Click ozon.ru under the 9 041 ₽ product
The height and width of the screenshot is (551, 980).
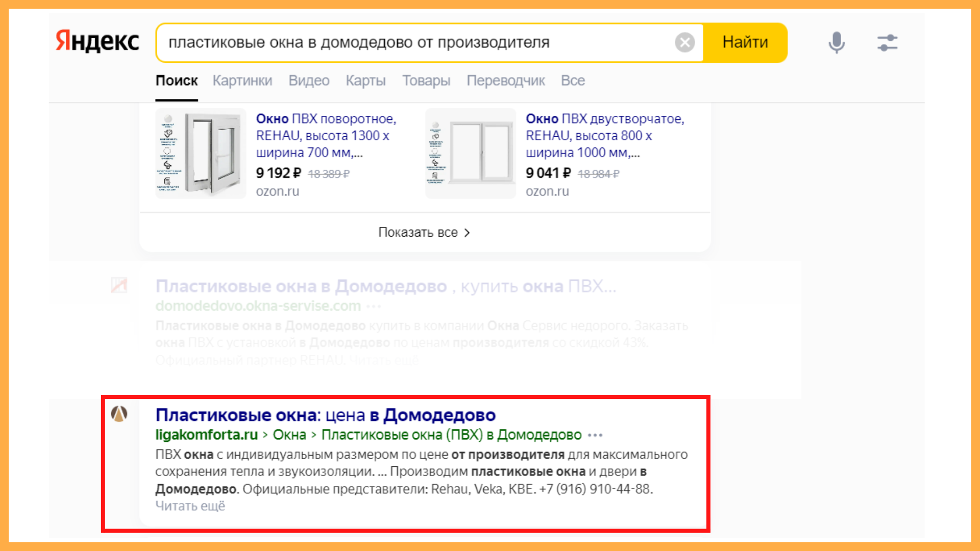(547, 191)
